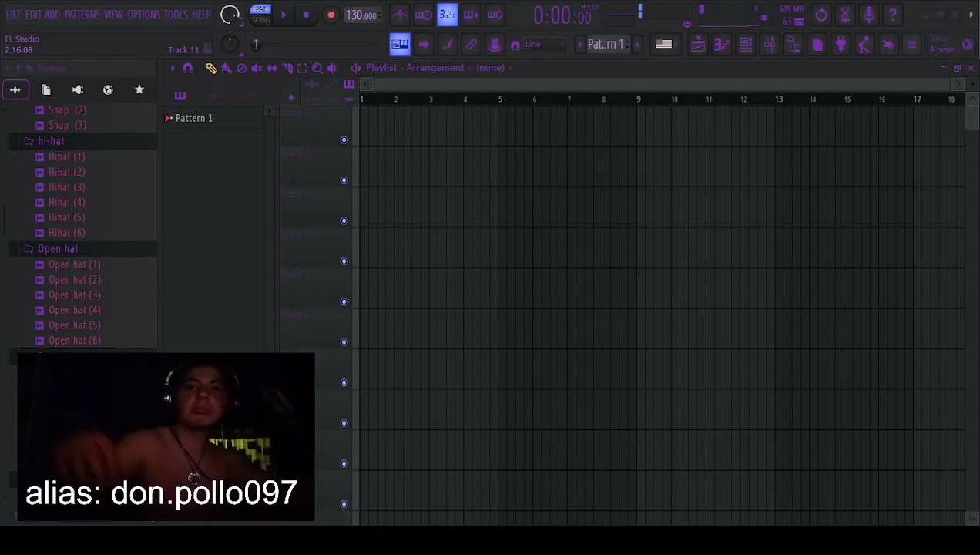Click the metronome toolbar icon
Image resolution: width=980 pixels, height=555 pixels.
pos(399,15)
